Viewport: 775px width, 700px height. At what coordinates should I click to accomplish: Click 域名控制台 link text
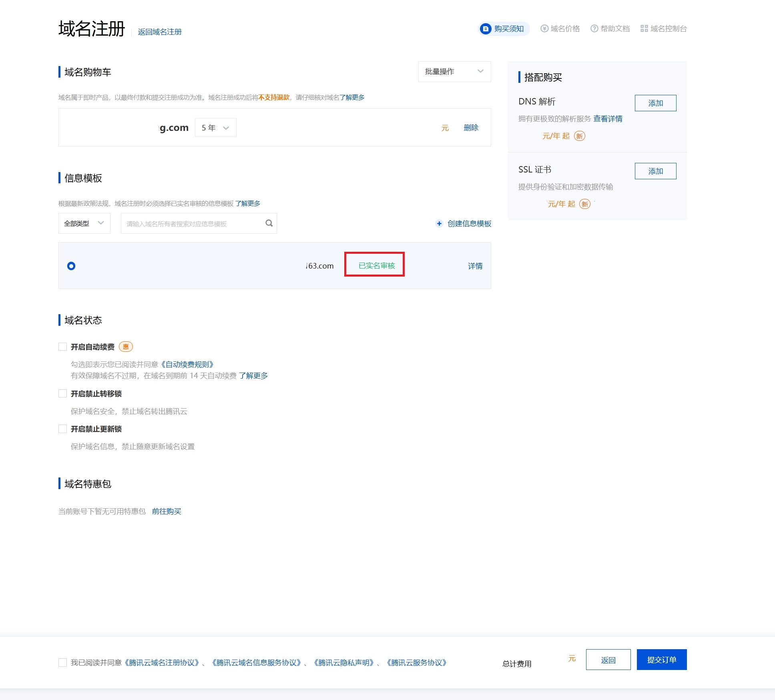[669, 28]
